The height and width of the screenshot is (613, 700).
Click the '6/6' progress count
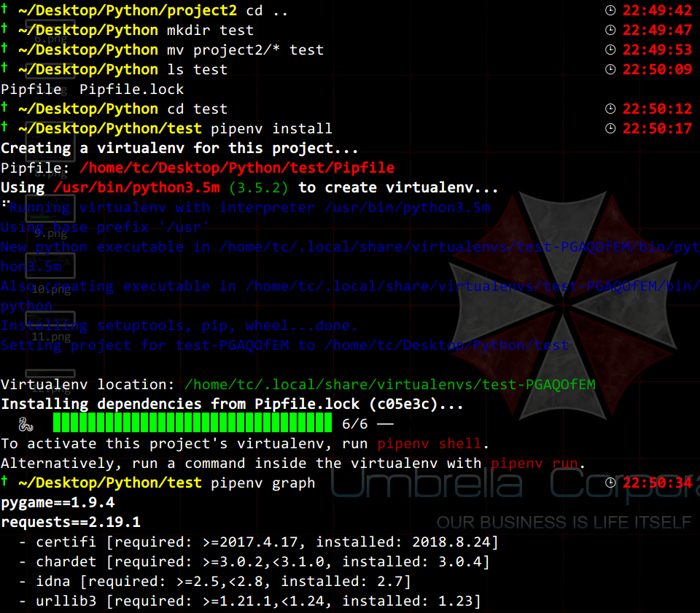point(355,423)
